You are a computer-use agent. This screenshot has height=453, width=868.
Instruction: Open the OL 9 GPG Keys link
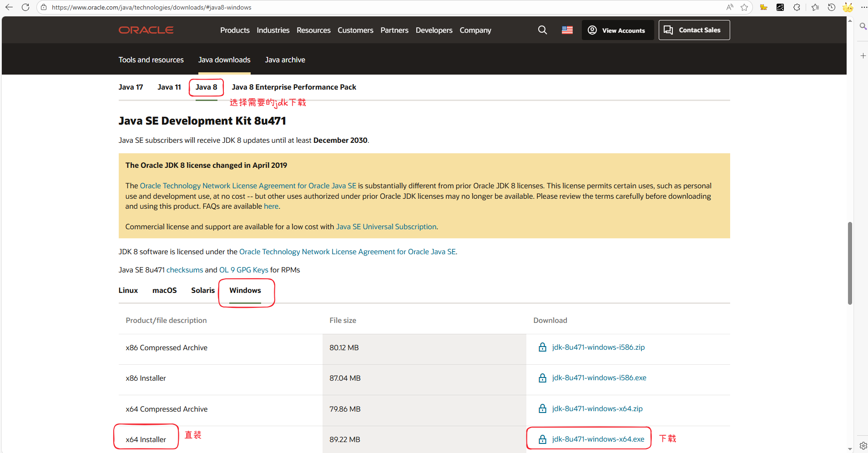pyautogui.click(x=244, y=270)
